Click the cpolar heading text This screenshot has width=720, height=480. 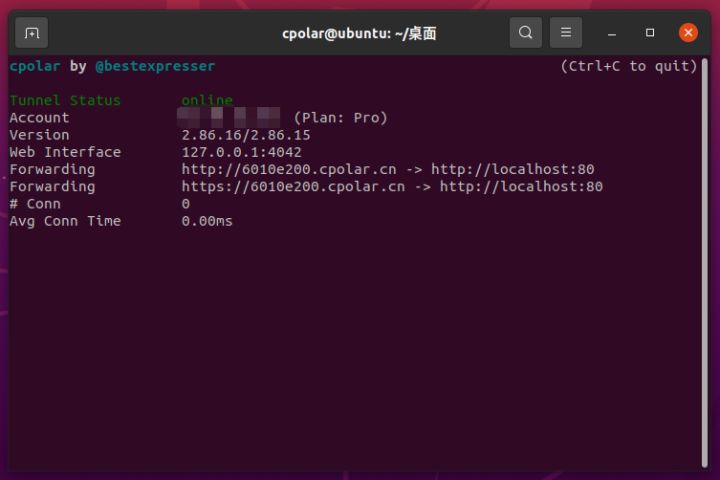35,66
